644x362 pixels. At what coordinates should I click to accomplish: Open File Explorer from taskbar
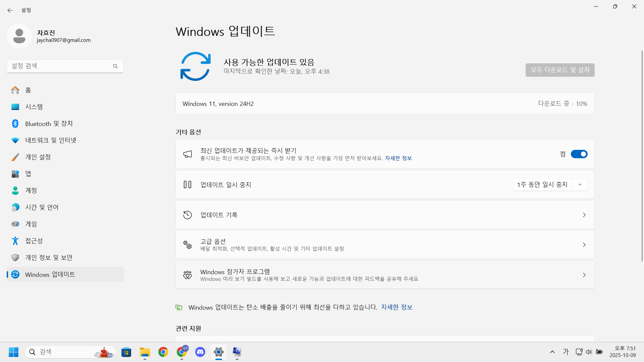[x=145, y=352]
